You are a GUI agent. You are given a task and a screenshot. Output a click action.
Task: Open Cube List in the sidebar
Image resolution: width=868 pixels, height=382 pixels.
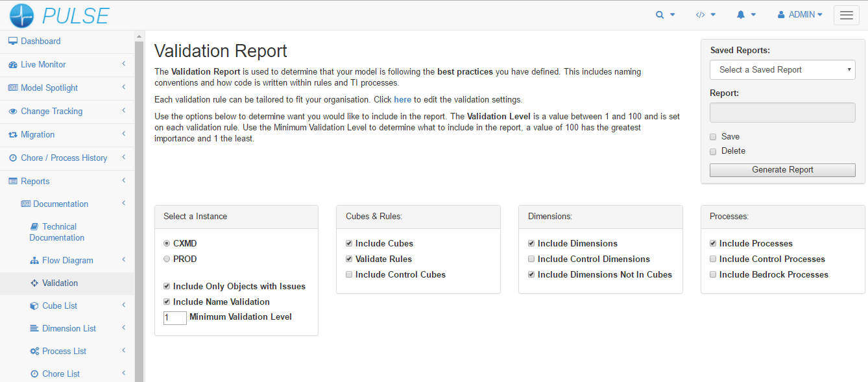[60, 306]
